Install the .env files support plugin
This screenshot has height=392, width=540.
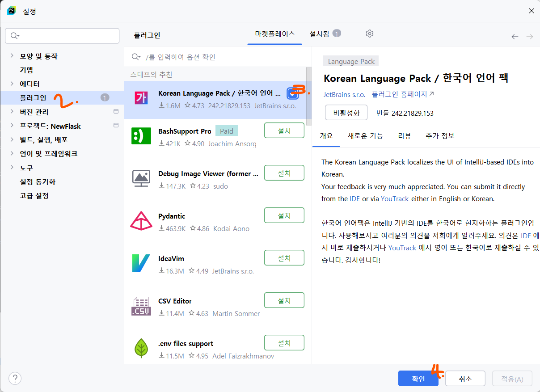point(284,343)
